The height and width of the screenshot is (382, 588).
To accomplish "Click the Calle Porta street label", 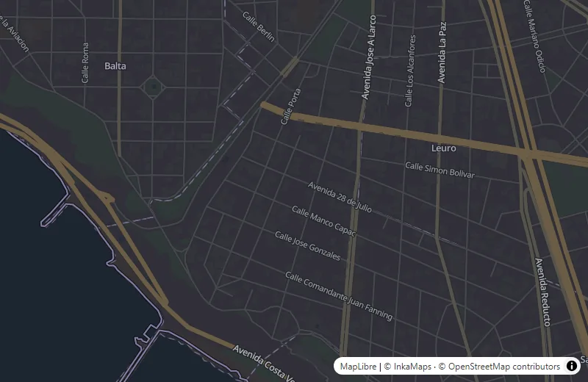I will tap(291, 107).
